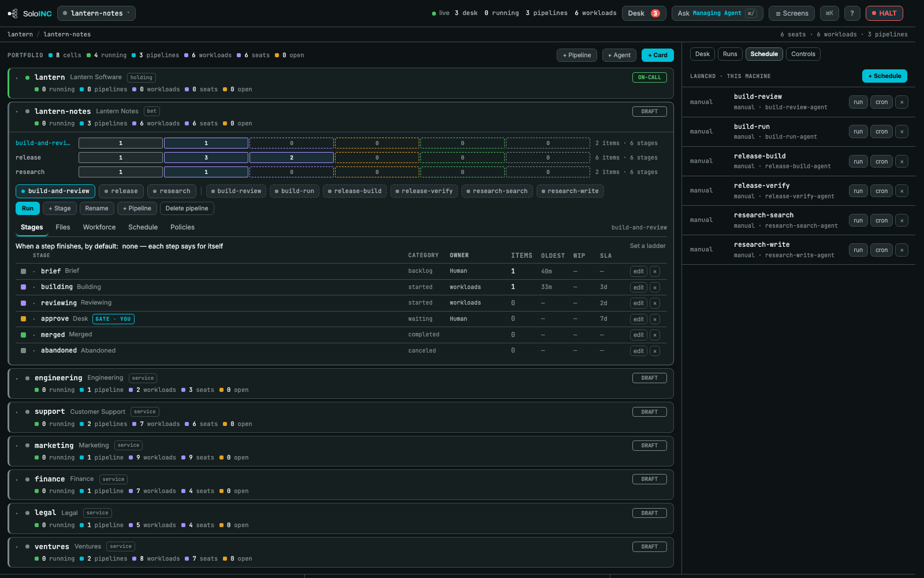Delete the release-build schedule entry
924x578 pixels.
click(901, 161)
